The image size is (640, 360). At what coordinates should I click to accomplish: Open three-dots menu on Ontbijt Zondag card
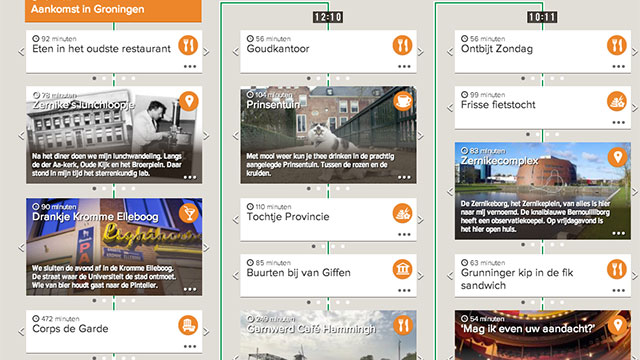[618, 66]
